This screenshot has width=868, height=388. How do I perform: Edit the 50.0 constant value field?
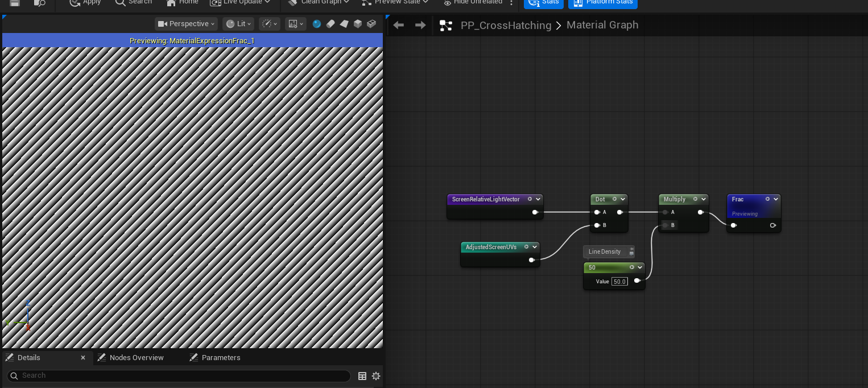tap(619, 281)
